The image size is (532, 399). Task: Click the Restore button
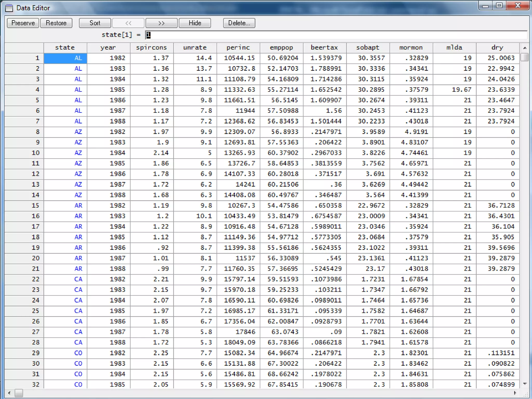[56, 23]
